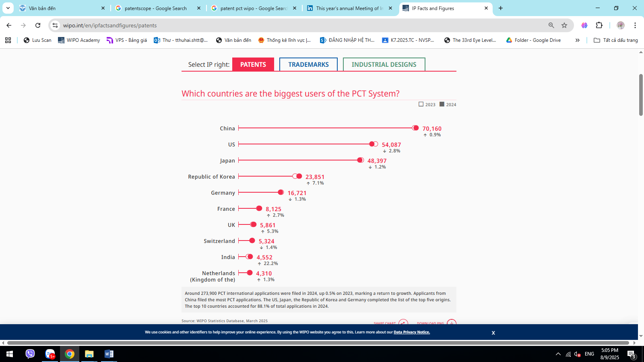644x362 pixels.
Task: Open File Explorer from the taskbar
Action: click(89, 354)
